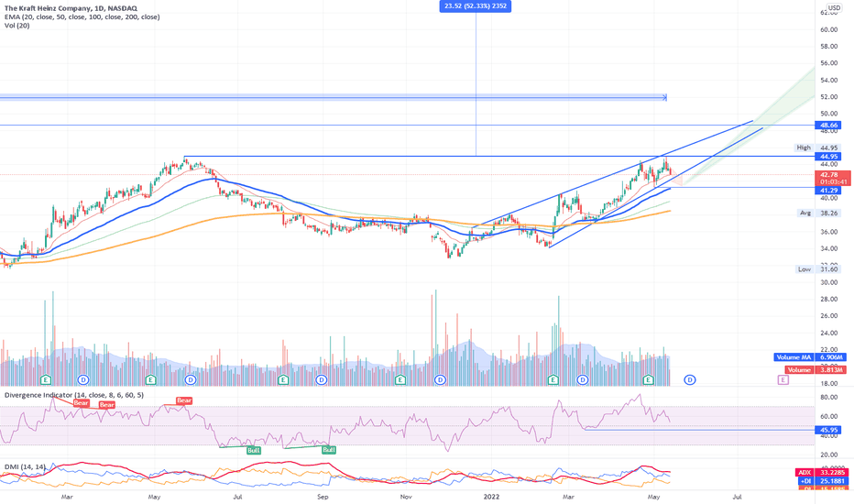
Task: Open the earnings marker above May 2022
Action: (x=648, y=379)
